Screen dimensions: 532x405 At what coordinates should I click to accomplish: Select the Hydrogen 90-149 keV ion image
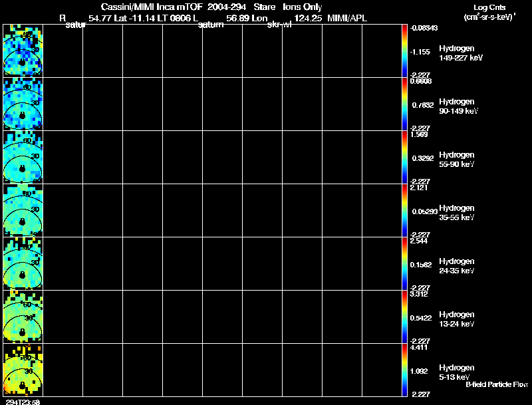point(23,104)
